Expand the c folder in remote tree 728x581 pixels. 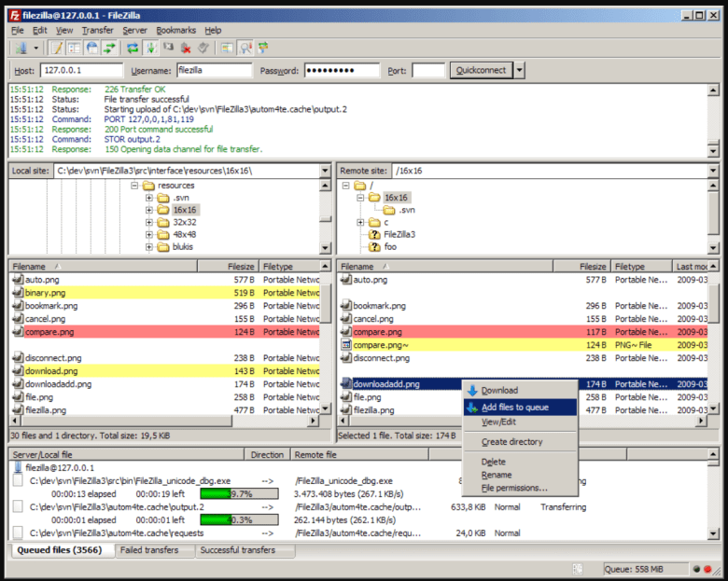tap(360, 222)
